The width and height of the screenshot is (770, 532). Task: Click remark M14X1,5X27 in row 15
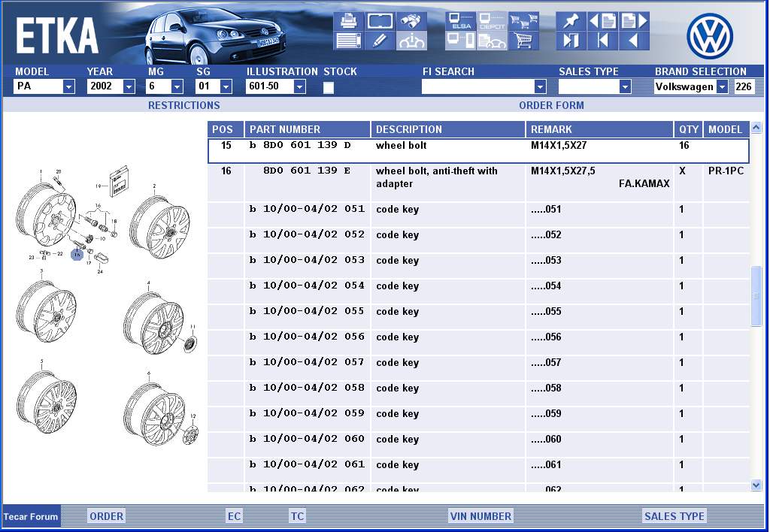coord(559,145)
